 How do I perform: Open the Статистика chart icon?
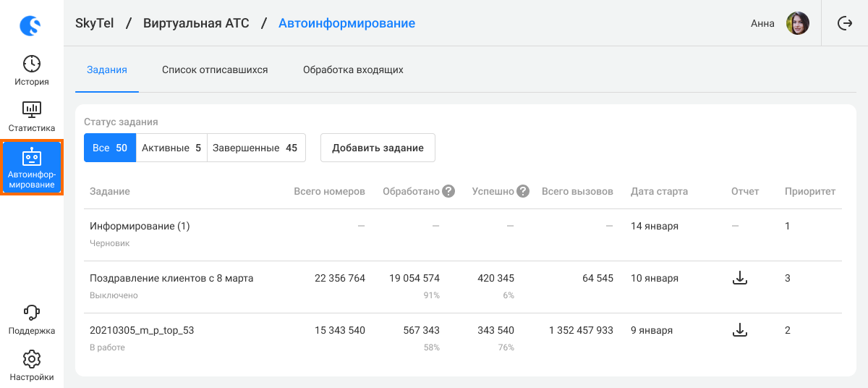click(x=31, y=109)
